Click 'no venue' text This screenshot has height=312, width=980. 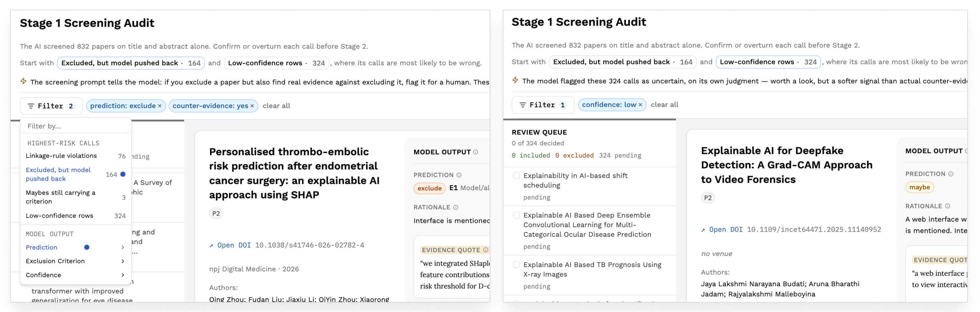click(x=716, y=254)
